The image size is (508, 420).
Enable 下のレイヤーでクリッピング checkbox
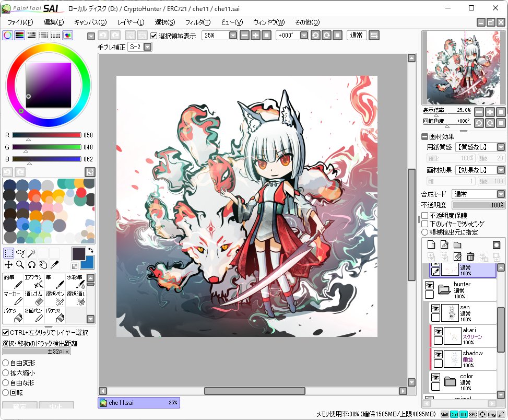coord(425,224)
